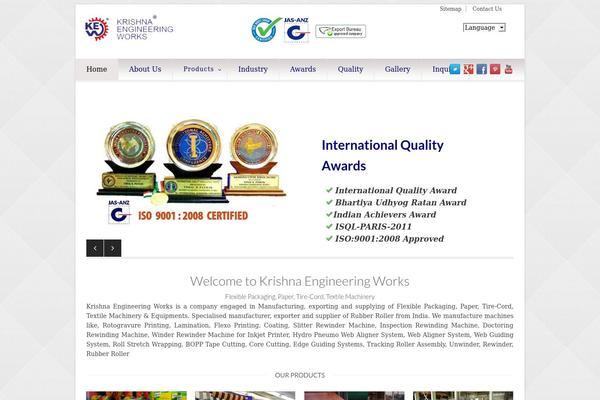Open the Sitemap link
Screen dimensions: 600x400
tap(450, 9)
